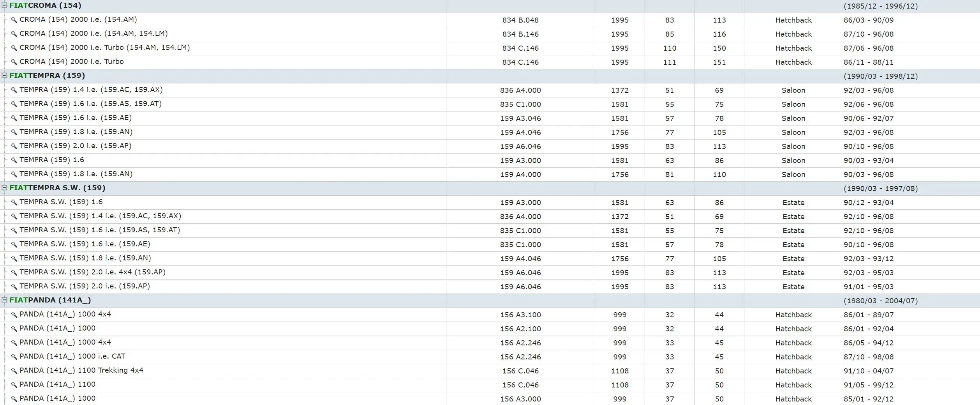The width and height of the screenshot is (980, 405).
Task: Open the CROMA (154) 2000 i.e. Turbo 86/11 entry
Action: [x=72, y=62]
